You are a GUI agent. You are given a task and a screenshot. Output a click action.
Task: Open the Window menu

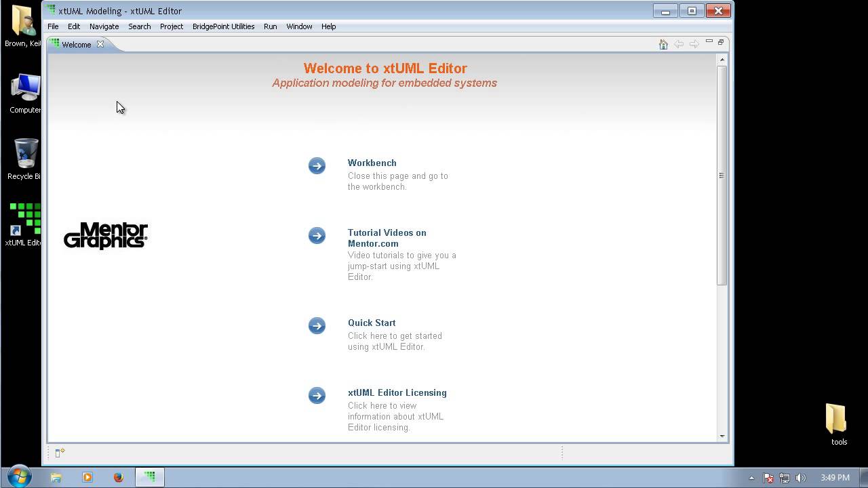pos(299,26)
